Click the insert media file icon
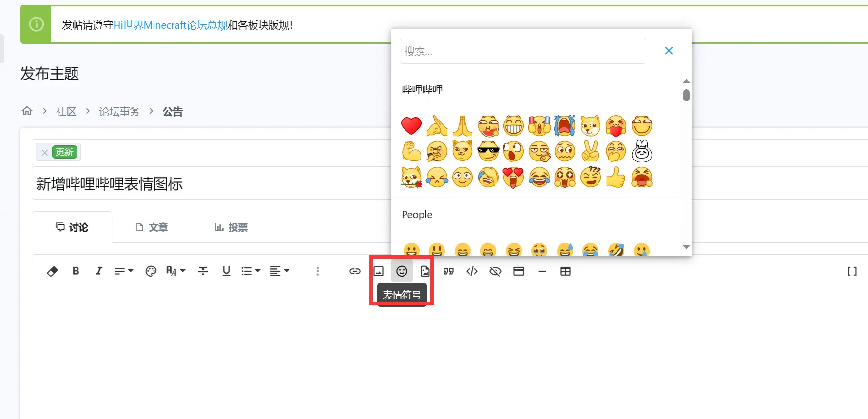The image size is (868, 419). click(425, 271)
